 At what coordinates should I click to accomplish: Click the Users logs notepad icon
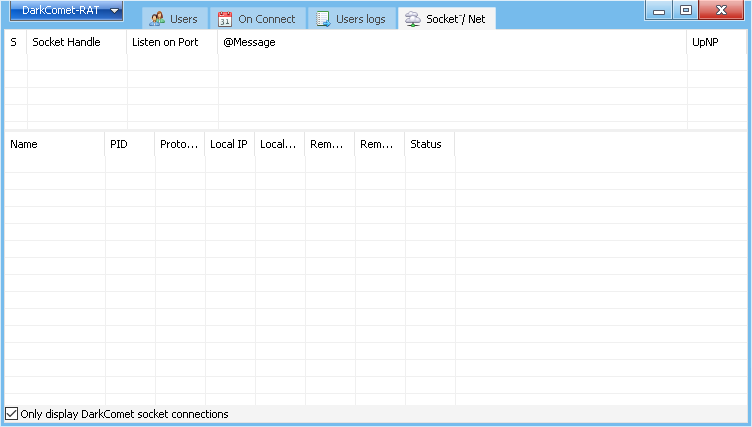click(323, 19)
